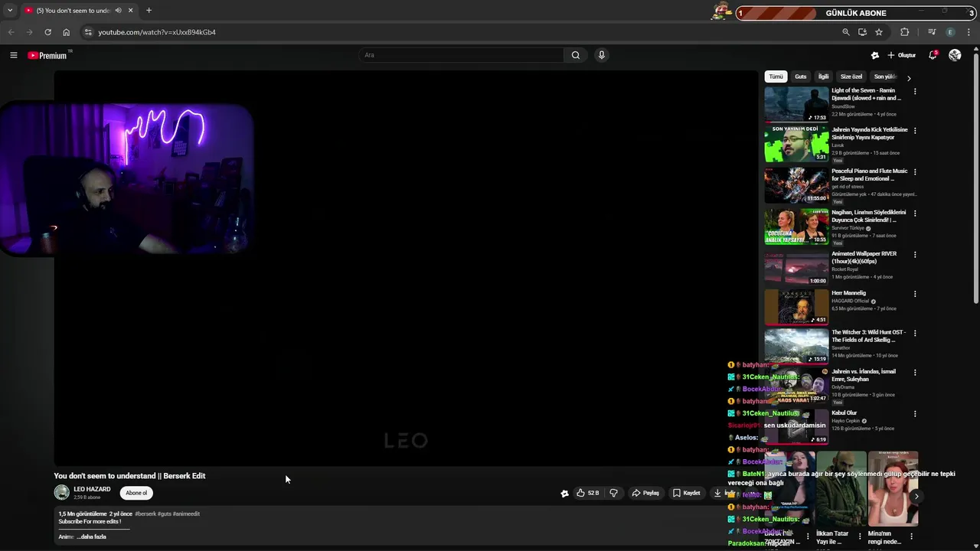Viewport: 980px width, 551px height.
Task: Click the install app icon in address bar
Action: [862, 32]
